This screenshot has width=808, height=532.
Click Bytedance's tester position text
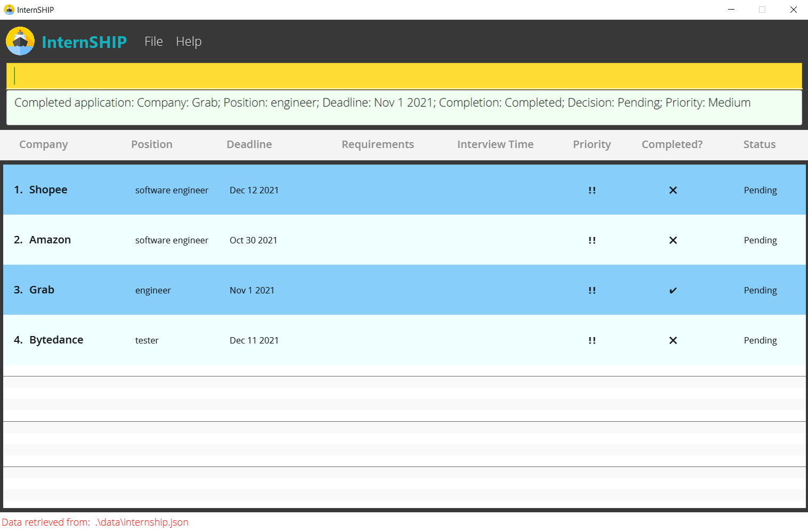tap(147, 340)
